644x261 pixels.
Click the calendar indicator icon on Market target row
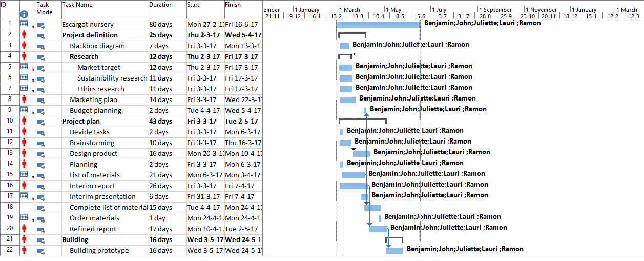24,67
